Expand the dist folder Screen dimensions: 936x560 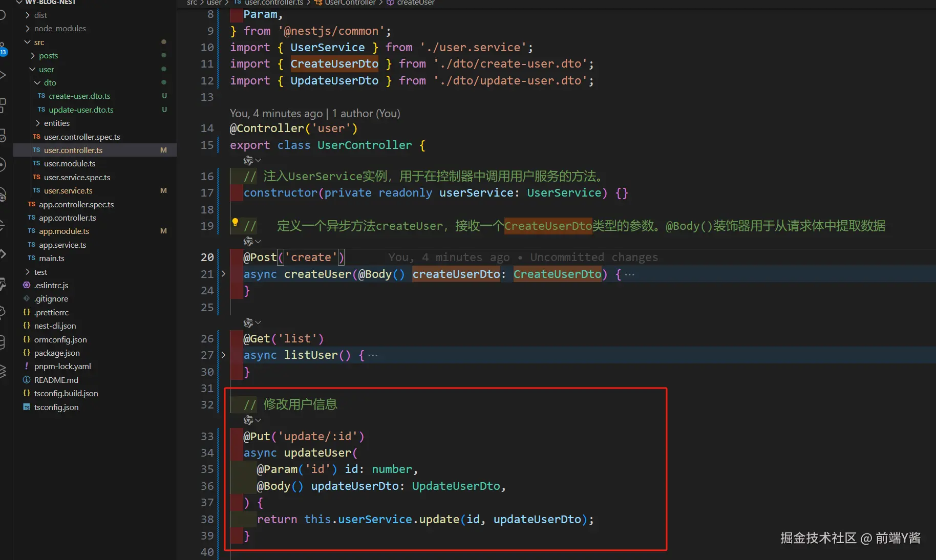pos(28,15)
